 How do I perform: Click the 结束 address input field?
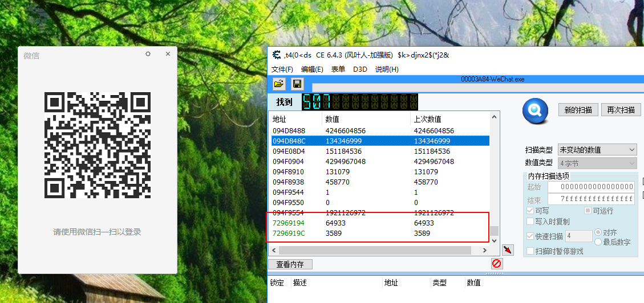pyautogui.click(x=592, y=199)
